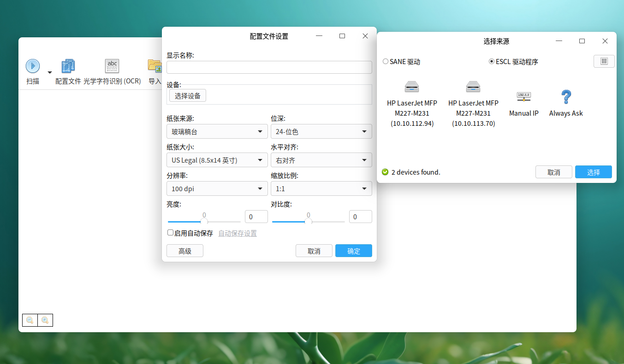Close the 配置文件设置 dialog

(365, 36)
